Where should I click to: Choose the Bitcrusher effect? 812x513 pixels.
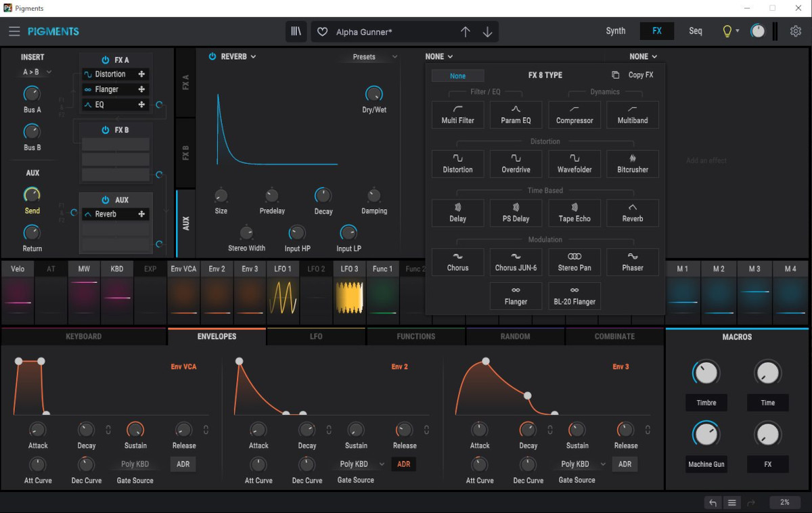[x=633, y=164]
